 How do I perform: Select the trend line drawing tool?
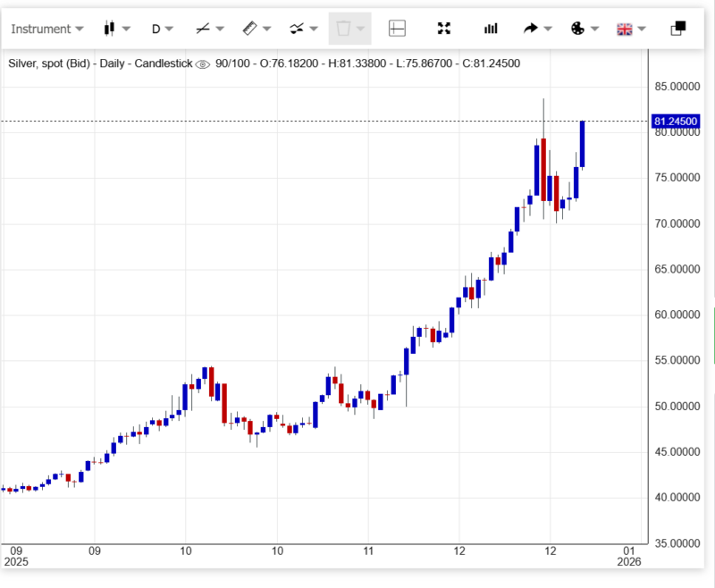pyautogui.click(x=203, y=29)
